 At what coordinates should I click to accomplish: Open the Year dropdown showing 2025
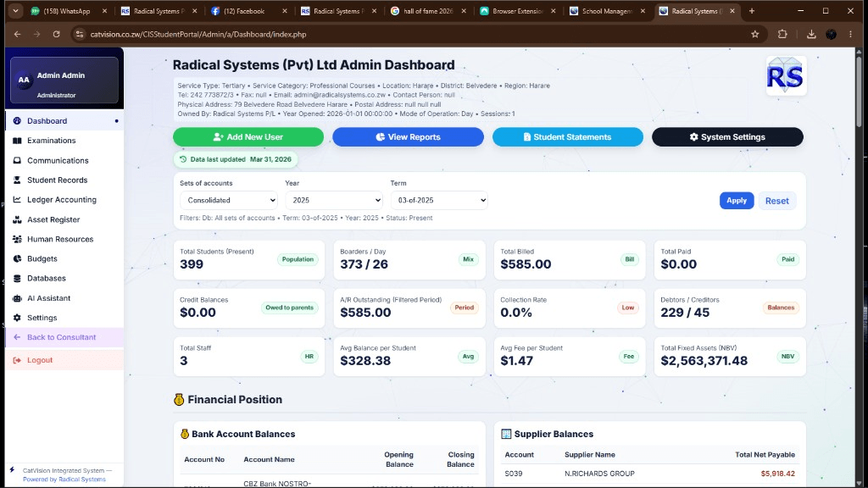point(334,200)
